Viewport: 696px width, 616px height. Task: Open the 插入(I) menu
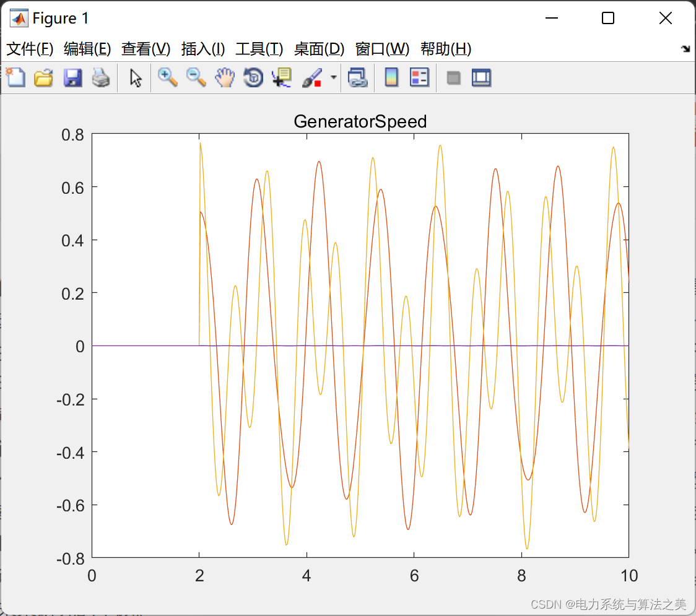click(203, 49)
